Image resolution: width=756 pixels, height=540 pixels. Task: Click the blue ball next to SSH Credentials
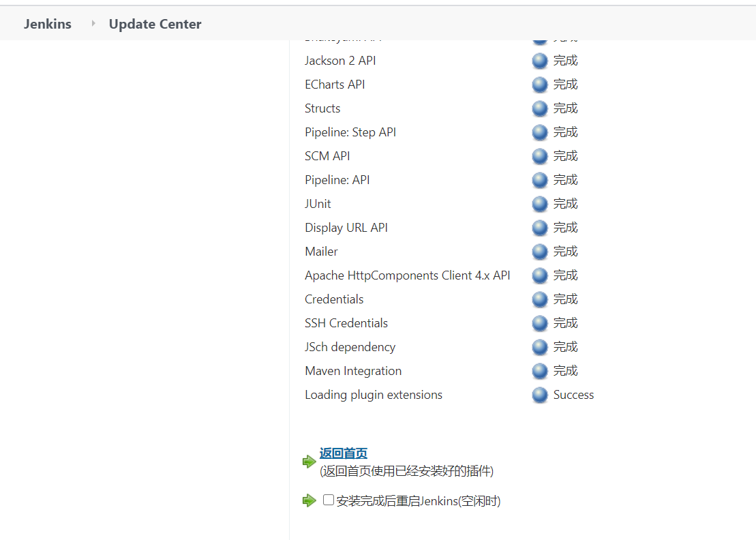(x=539, y=323)
